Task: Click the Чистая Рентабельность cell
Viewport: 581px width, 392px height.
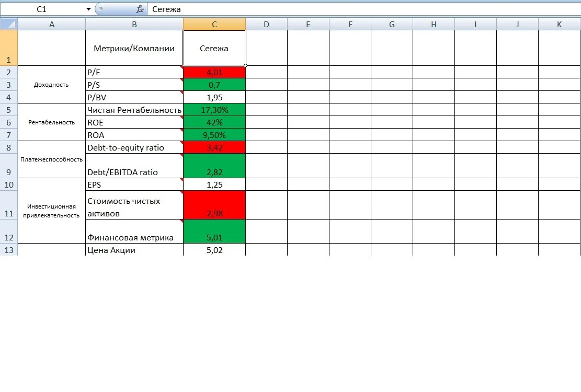Action: point(134,110)
